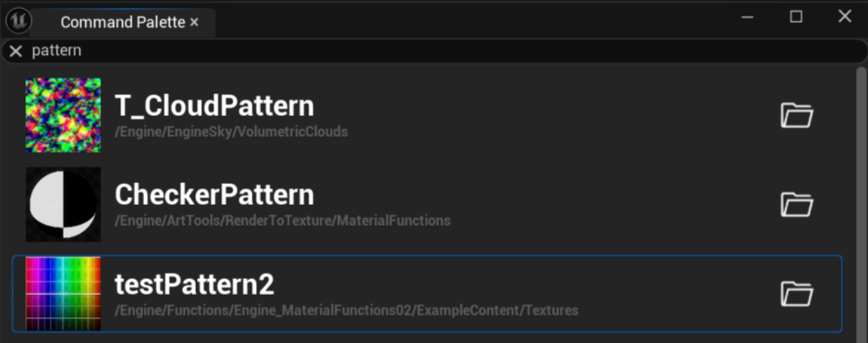868x343 pixels.
Task: Show CheckerPattern in folder via folder icon
Action: pyautogui.click(x=796, y=204)
